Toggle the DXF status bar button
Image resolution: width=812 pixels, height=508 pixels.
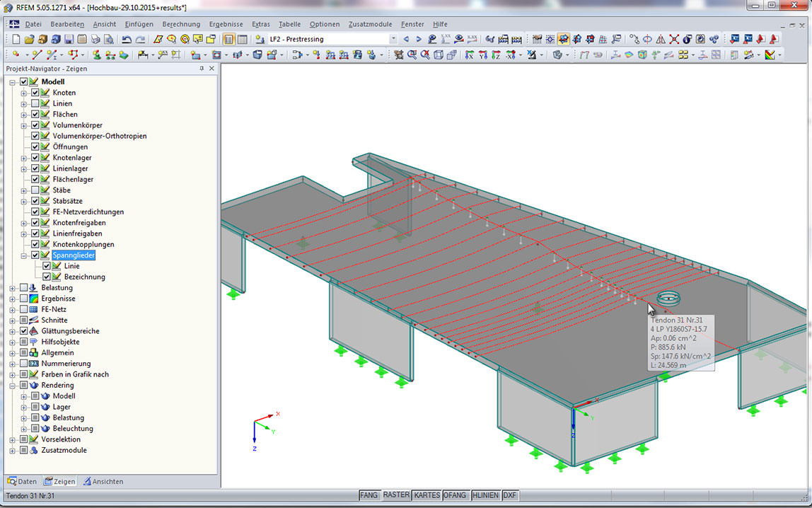point(509,495)
